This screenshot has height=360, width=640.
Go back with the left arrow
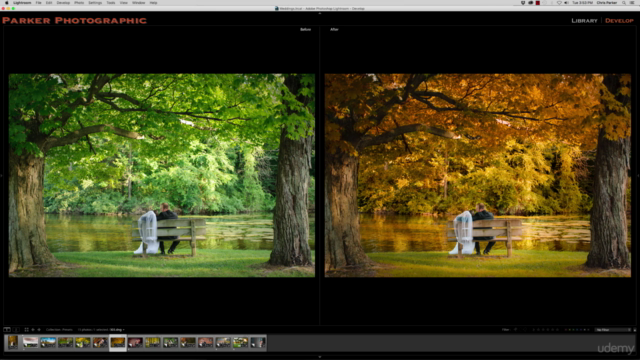33,330
